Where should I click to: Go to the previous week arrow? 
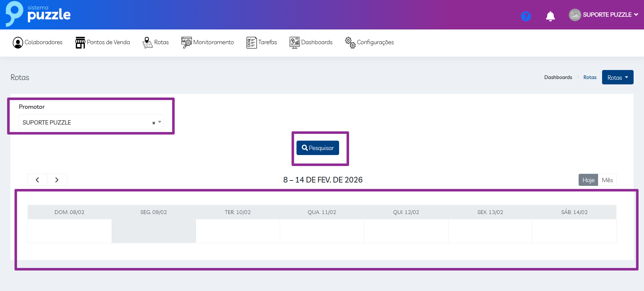tap(37, 180)
